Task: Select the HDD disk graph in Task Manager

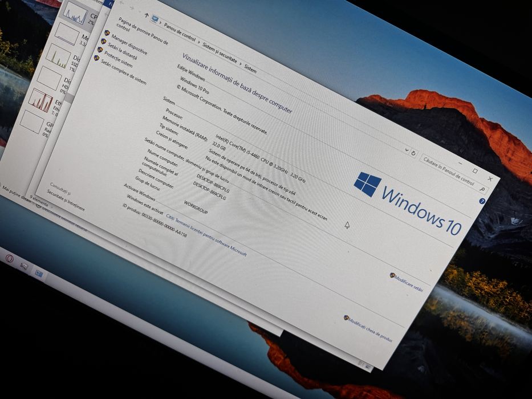Action: point(50,78)
